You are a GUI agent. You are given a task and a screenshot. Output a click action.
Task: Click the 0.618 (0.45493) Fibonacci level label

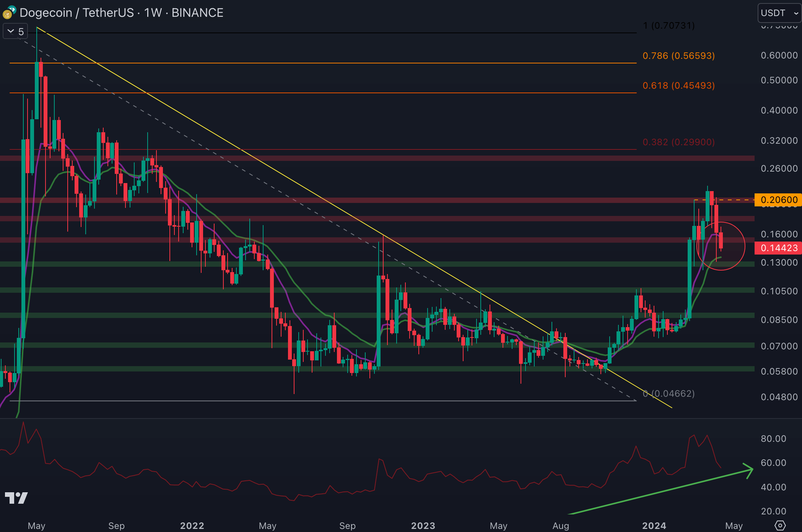click(678, 86)
